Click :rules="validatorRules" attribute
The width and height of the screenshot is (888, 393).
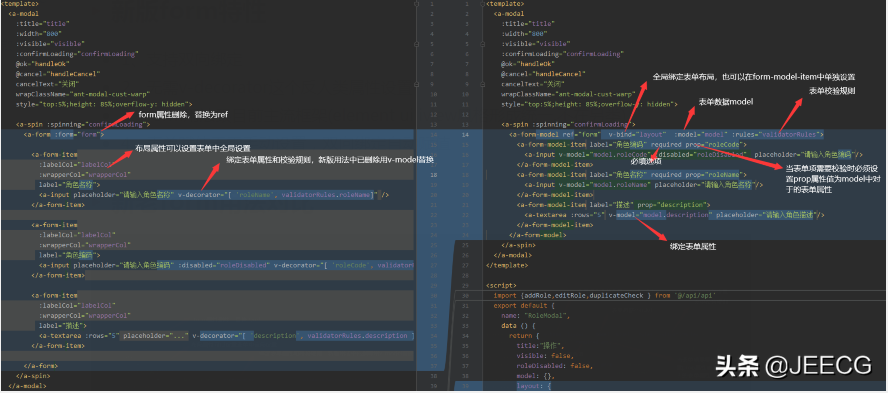point(778,135)
